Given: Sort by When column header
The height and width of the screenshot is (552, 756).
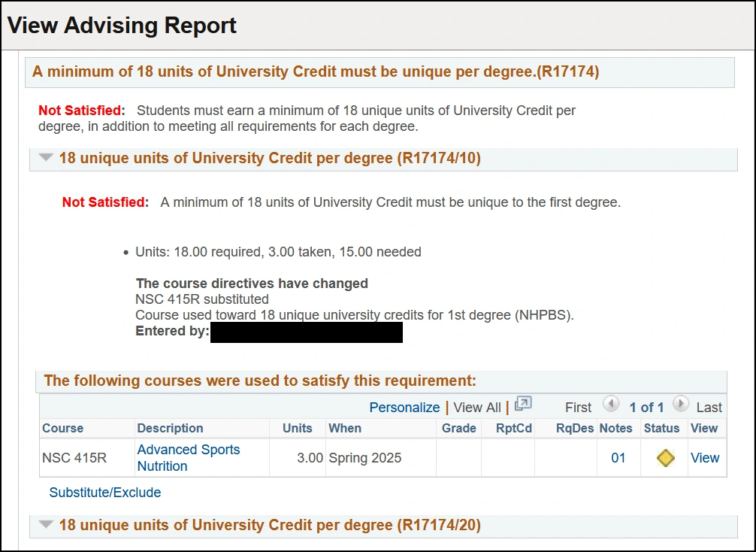Looking at the screenshot, I should pos(345,429).
